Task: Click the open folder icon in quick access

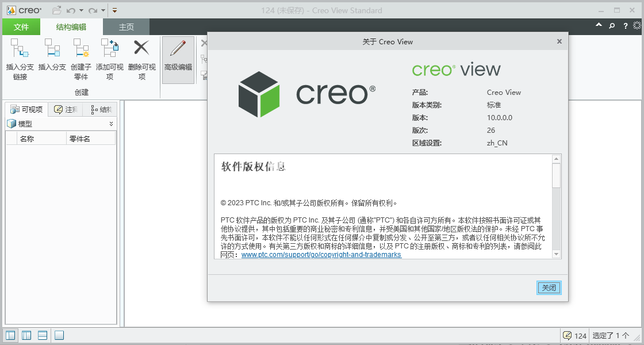Action: [57, 10]
